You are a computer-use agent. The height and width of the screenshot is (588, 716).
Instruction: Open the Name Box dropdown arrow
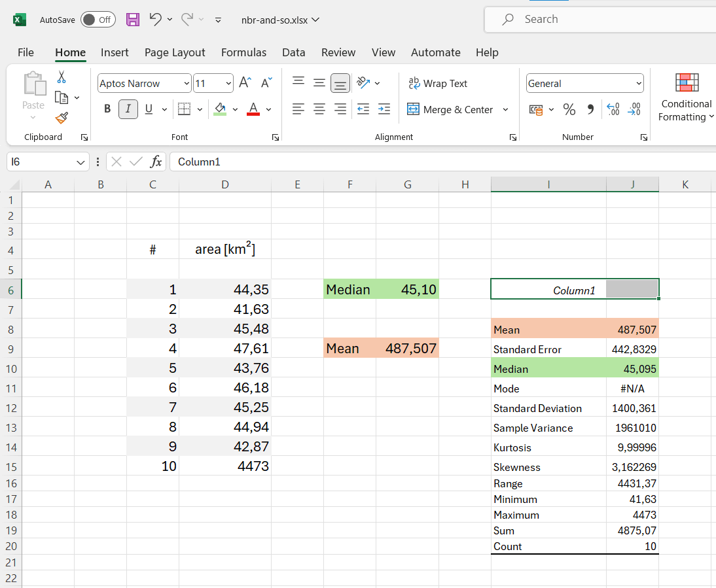[x=81, y=162]
